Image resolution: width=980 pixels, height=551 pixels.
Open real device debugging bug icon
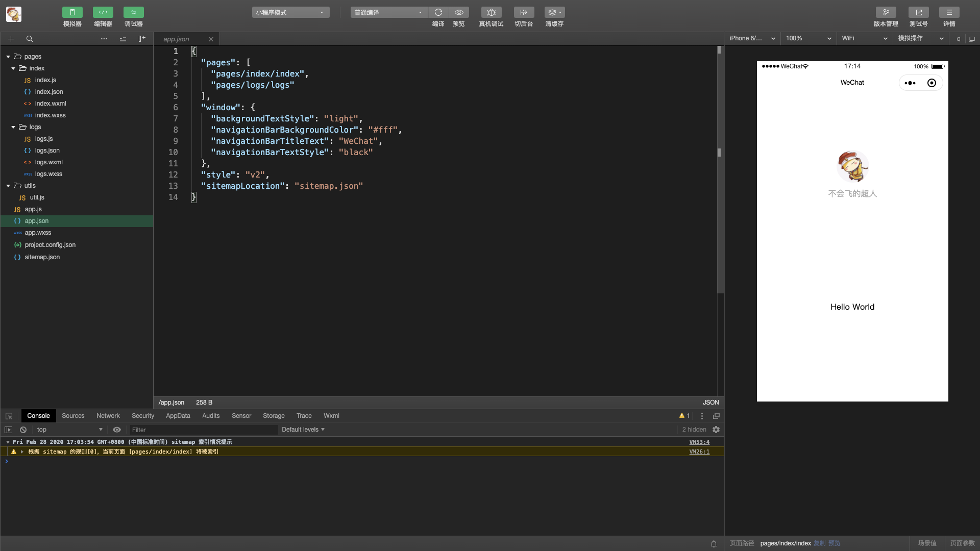pos(491,12)
